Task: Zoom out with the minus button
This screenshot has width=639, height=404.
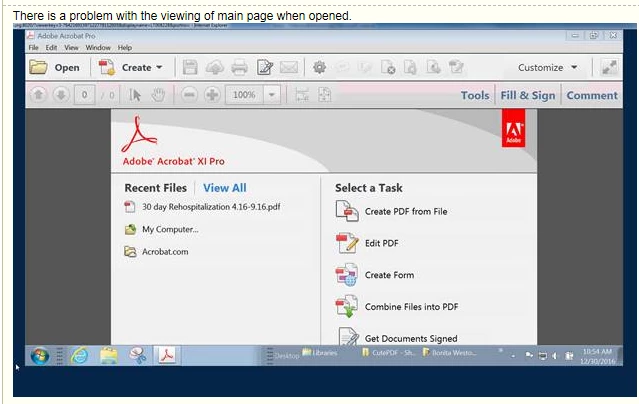Action: 189,95
